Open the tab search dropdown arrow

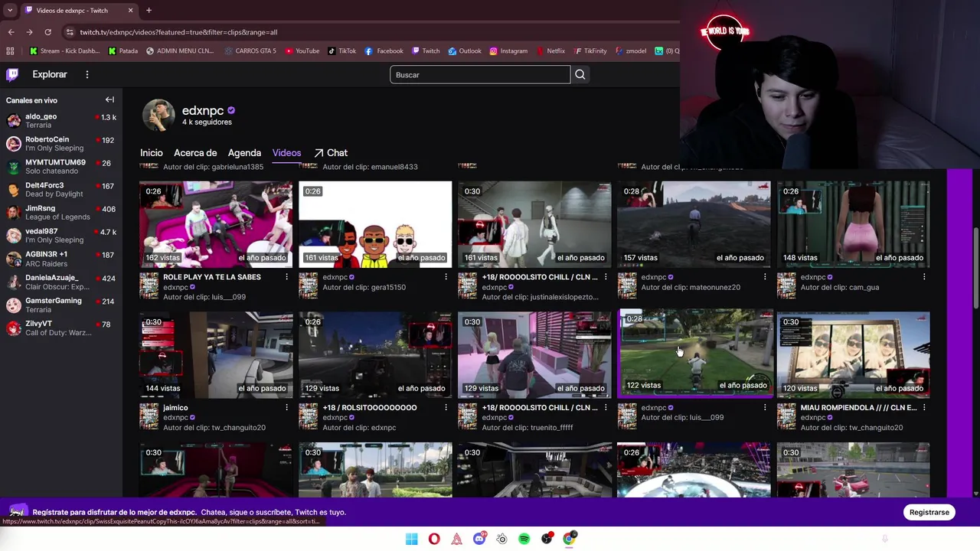pos(9,11)
